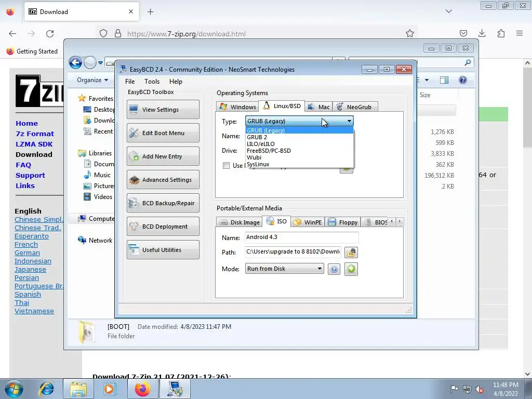Open Firefox downloads panel arrow icon
532x399 pixels.
[482, 33]
